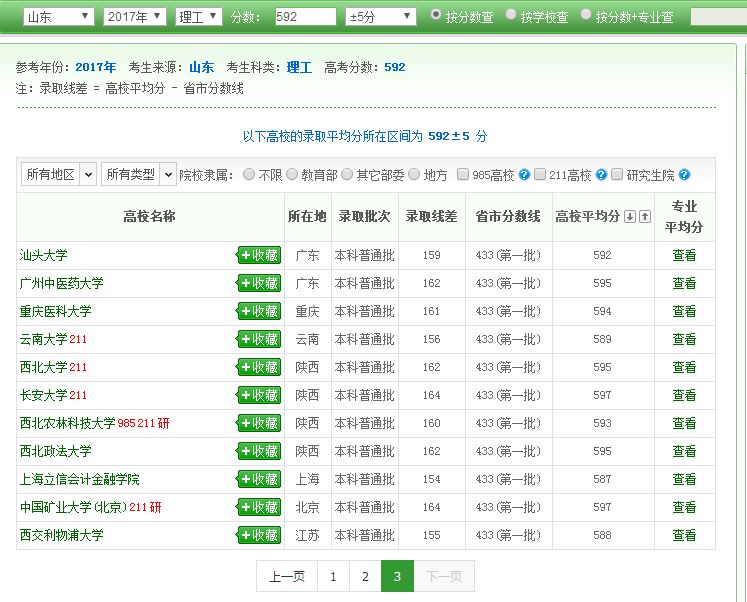This screenshot has width=747, height=602.
Task: Select 按分数查 search mode
Action: click(x=435, y=15)
